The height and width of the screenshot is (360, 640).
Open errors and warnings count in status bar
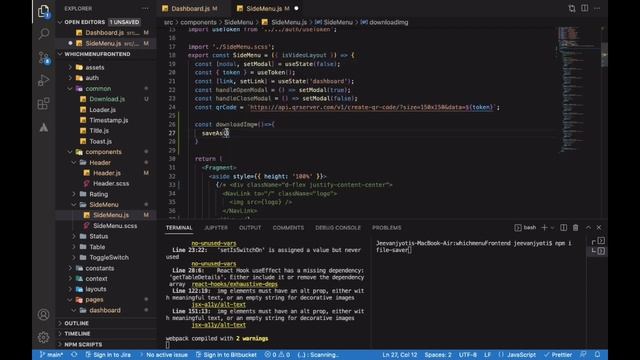point(277,354)
